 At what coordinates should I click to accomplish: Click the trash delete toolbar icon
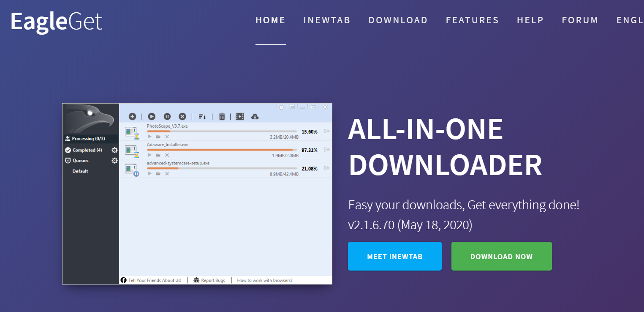coord(222,116)
